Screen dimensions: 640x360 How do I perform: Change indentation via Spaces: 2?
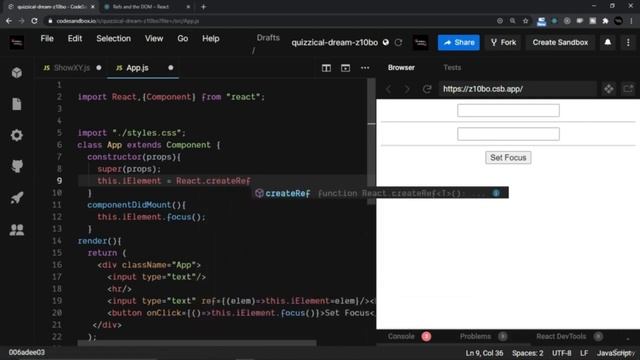click(527, 353)
